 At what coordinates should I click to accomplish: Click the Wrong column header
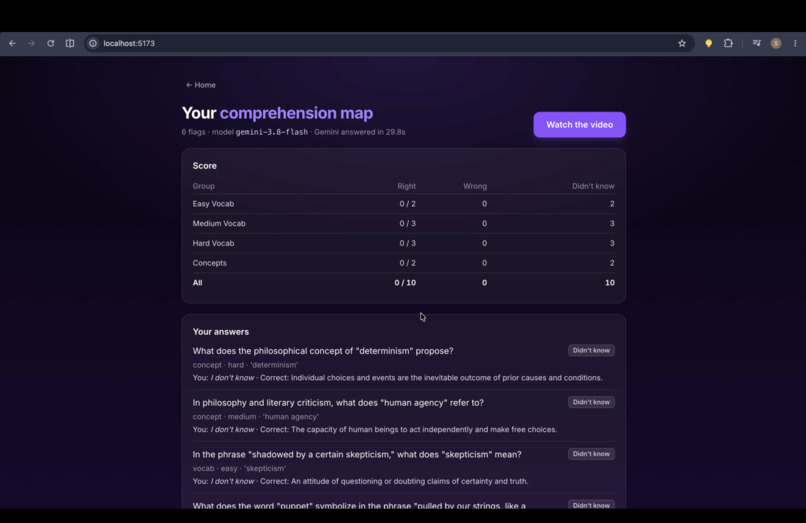pyautogui.click(x=474, y=186)
